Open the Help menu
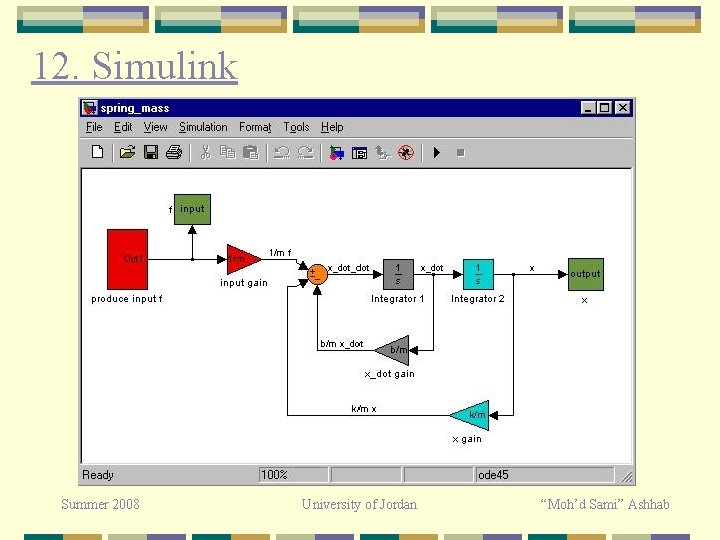Viewport: 720px width, 540px height. (x=332, y=127)
